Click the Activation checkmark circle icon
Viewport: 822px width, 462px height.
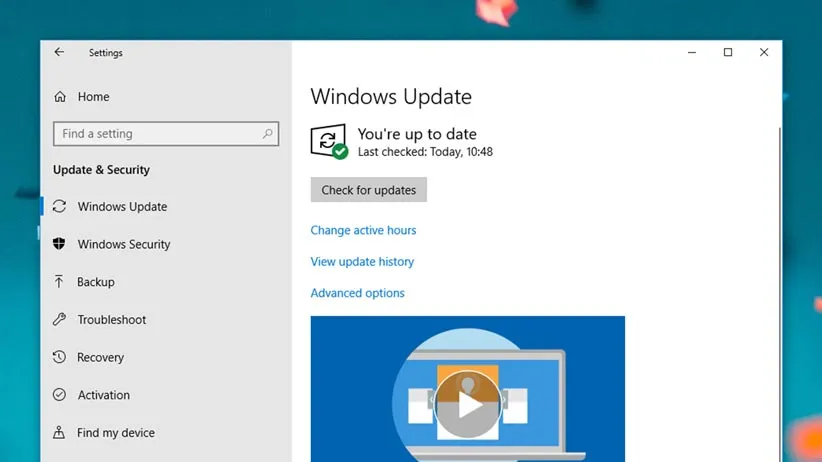pyautogui.click(x=59, y=395)
